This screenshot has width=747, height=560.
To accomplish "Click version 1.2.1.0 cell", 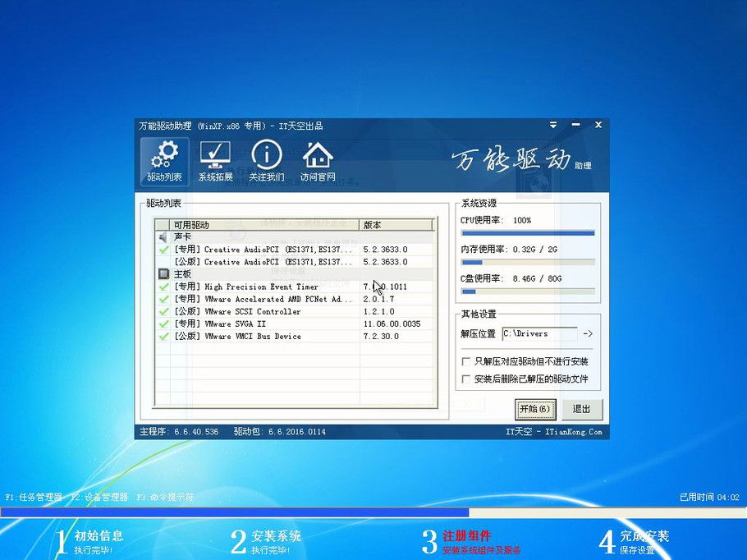I will click(x=378, y=311).
